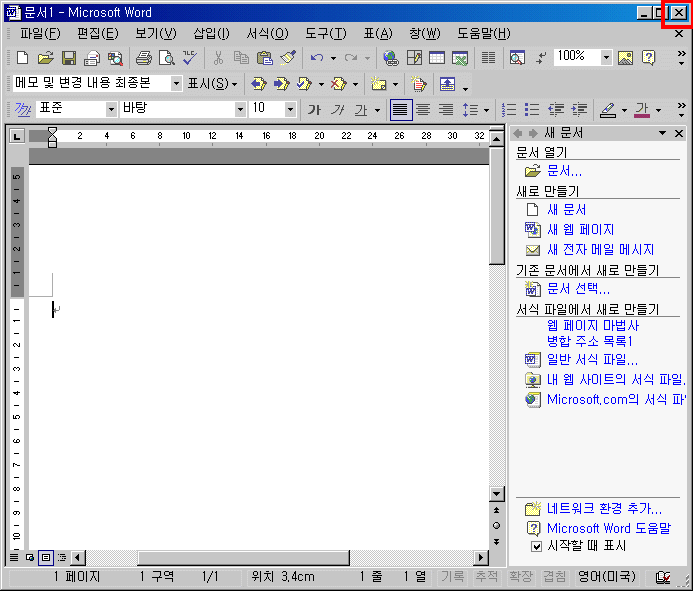
Task: Open the 파일(F) menu
Action: click(40, 34)
